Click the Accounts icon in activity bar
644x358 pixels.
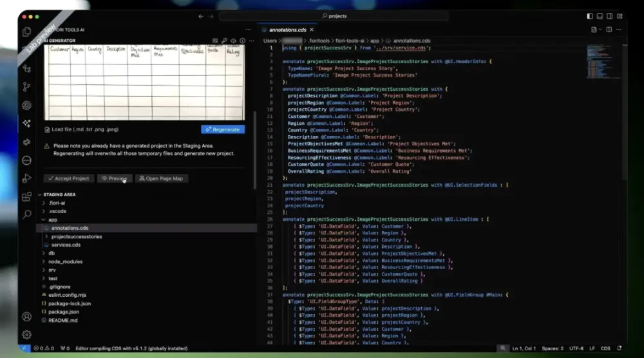coord(26,317)
